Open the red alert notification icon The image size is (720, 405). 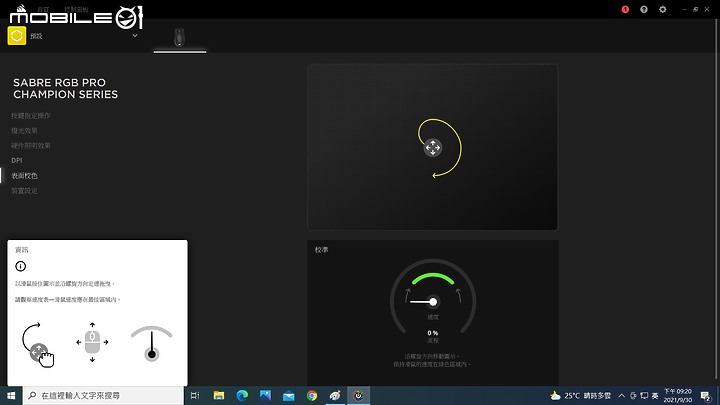(625, 9)
